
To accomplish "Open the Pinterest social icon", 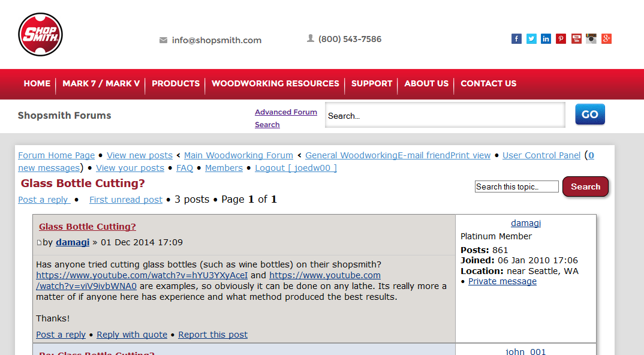I will [x=561, y=38].
